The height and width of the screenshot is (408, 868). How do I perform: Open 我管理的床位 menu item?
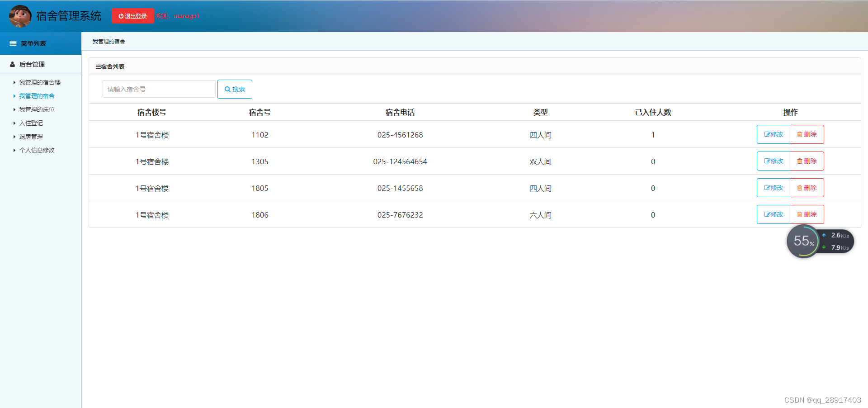coord(37,109)
